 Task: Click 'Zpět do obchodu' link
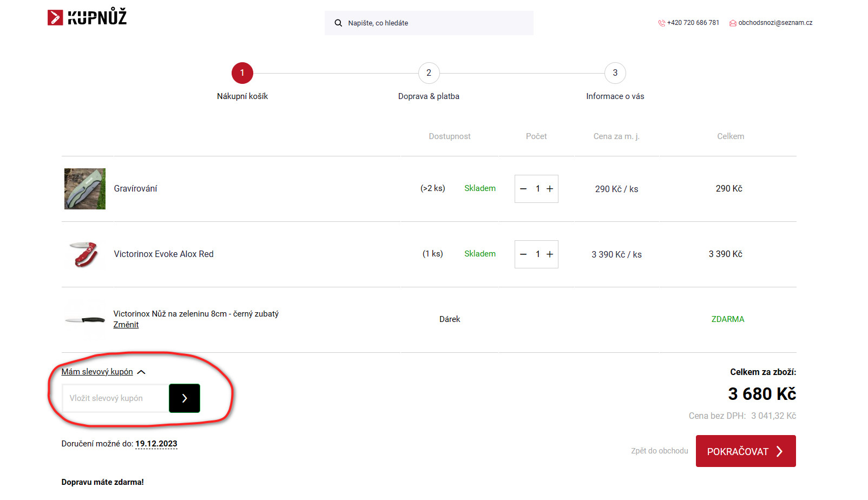coord(659,451)
